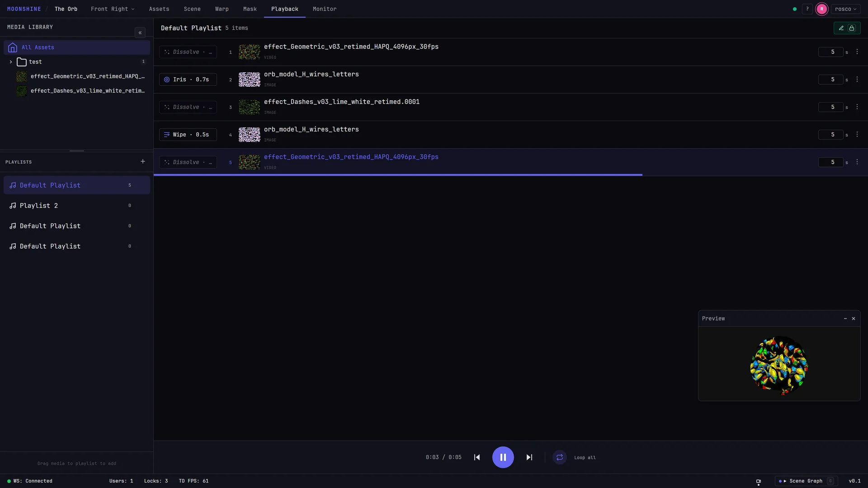Select the active Default Playlist with 5 items
Screen dimensions: 868x488
[x=77, y=185]
